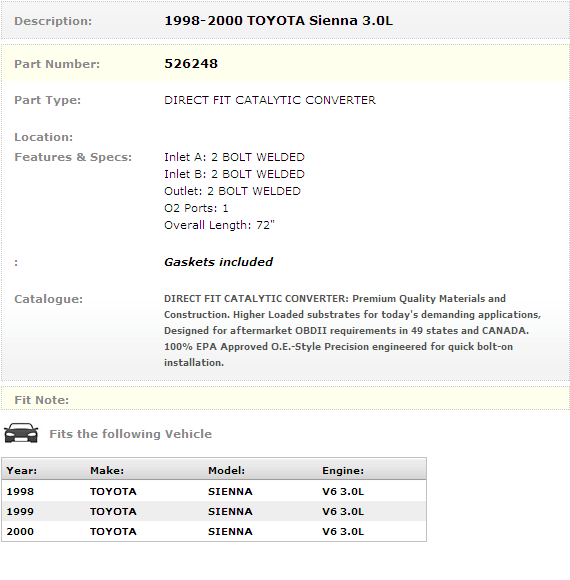The height and width of the screenshot is (580, 570).
Task: Click the Engine column header
Action: pos(343,471)
